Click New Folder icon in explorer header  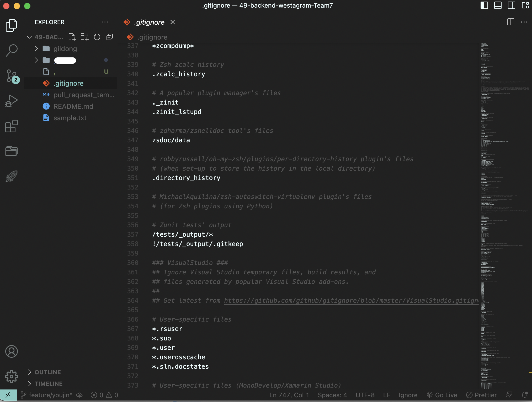[x=84, y=37]
